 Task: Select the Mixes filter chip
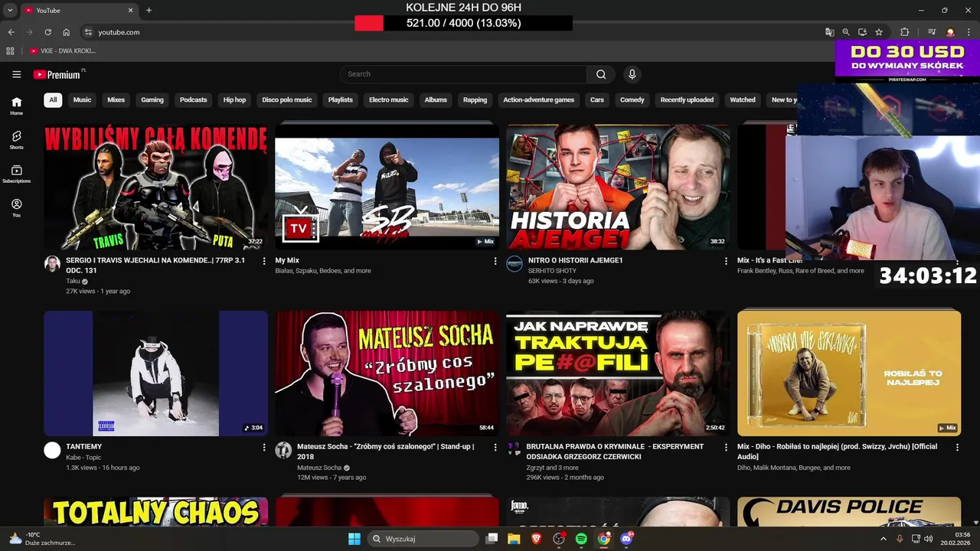(116, 99)
